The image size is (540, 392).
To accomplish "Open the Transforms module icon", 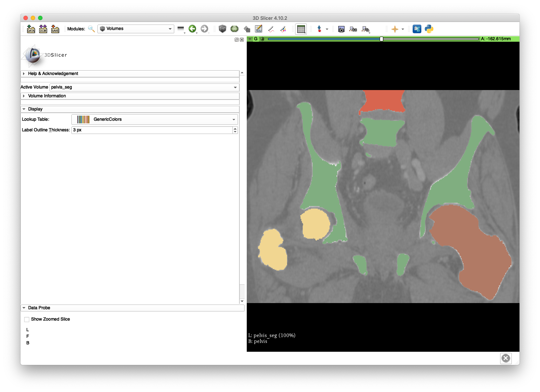I will [x=247, y=29].
